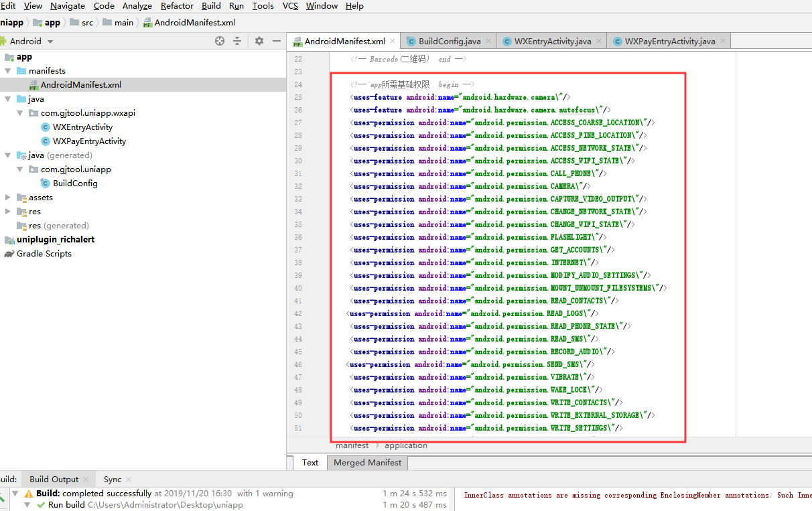Close the WXPayEntryActivity.java editor tab
The height and width of the screenshot is (511, 812).
722,41
